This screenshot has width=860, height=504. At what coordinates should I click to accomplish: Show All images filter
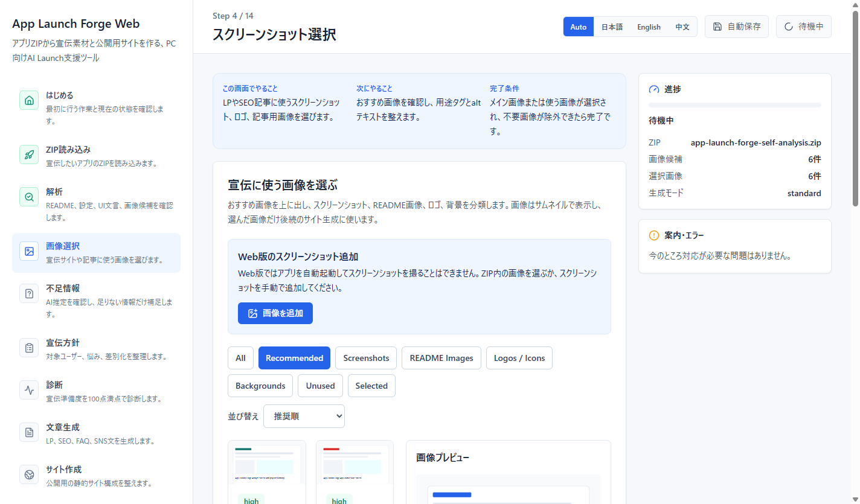coord(240,358)
